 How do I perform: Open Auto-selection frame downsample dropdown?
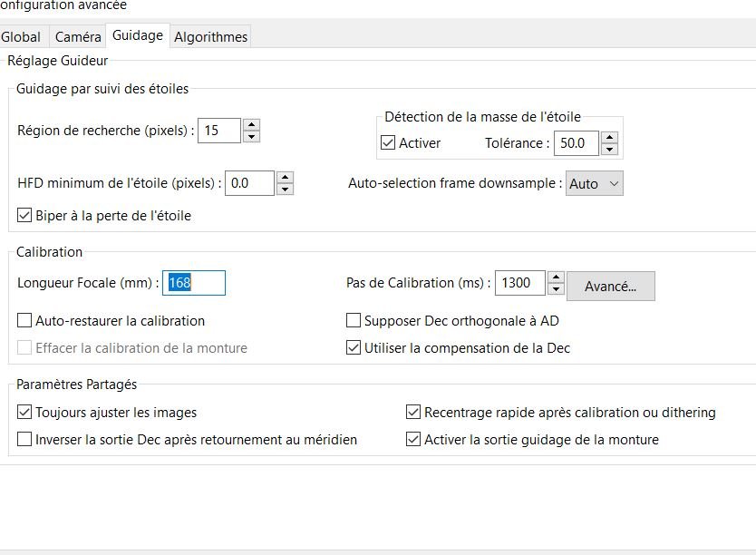tap(594, 183)
